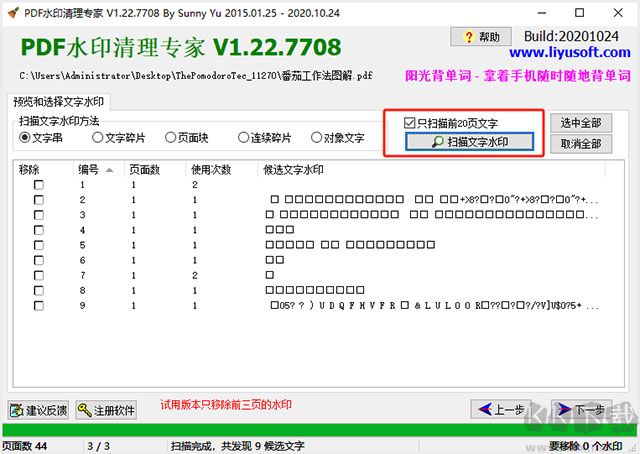Screen dimensions: 640x454
Task: Click the 注册软件 register button
Action: tap(106, 410)
